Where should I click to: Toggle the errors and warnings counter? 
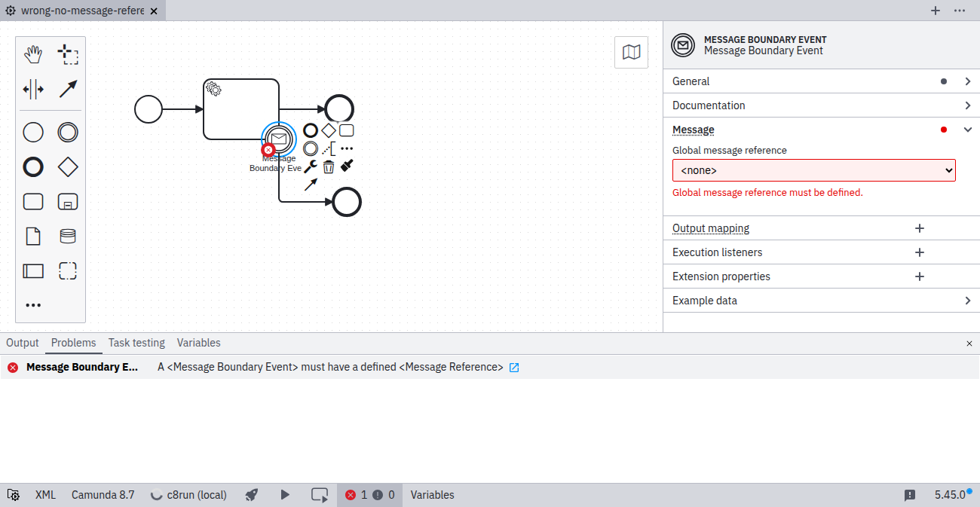pos(369,495)
